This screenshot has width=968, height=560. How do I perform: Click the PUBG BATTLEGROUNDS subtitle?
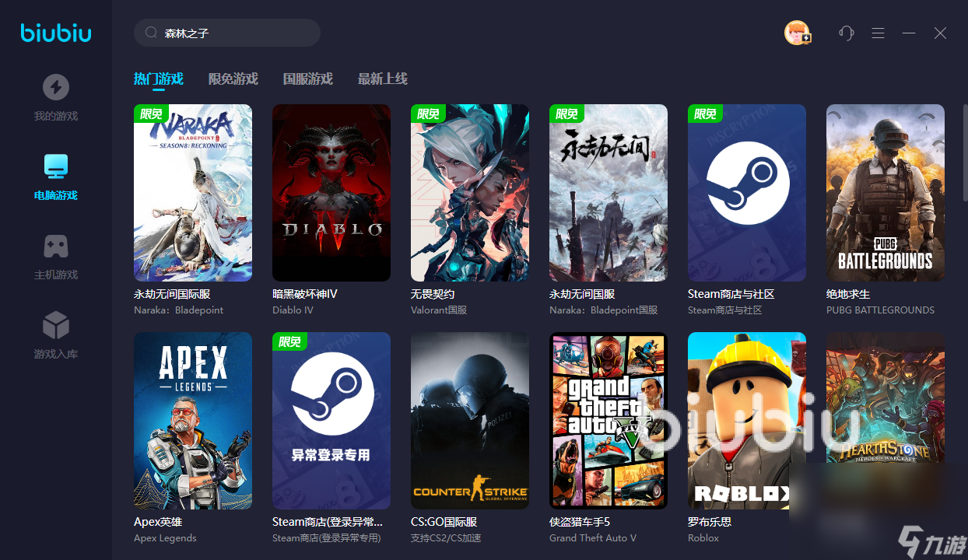tap(881, 310)
